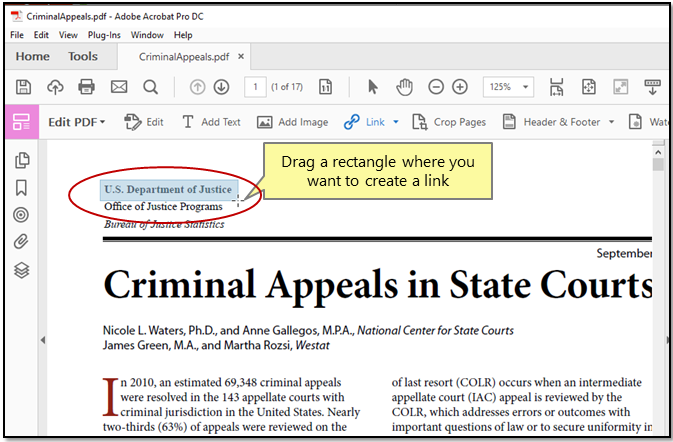Click the vertical scrollbar thumb
Screen dimensions: 673x442
click(658, 164)
